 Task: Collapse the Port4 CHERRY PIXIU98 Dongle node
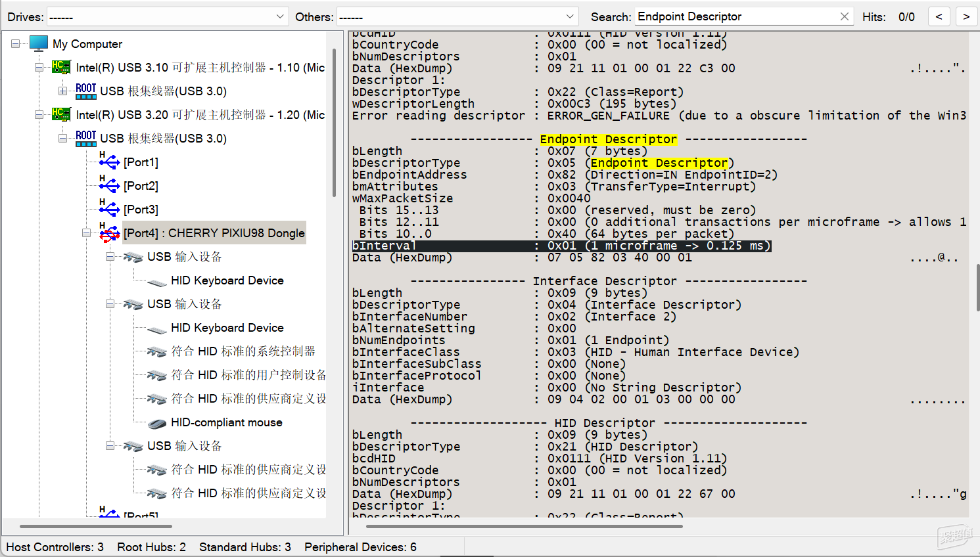click(x=86, y=233)
